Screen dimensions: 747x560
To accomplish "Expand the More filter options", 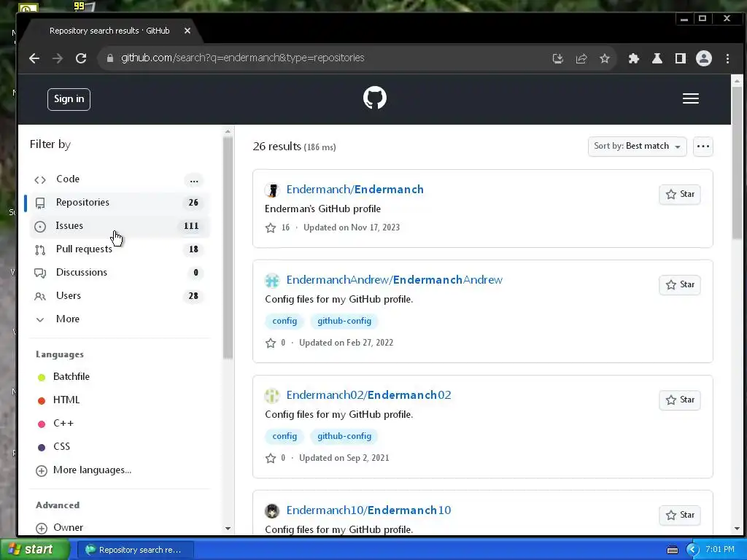I will (x=118, y=319).
